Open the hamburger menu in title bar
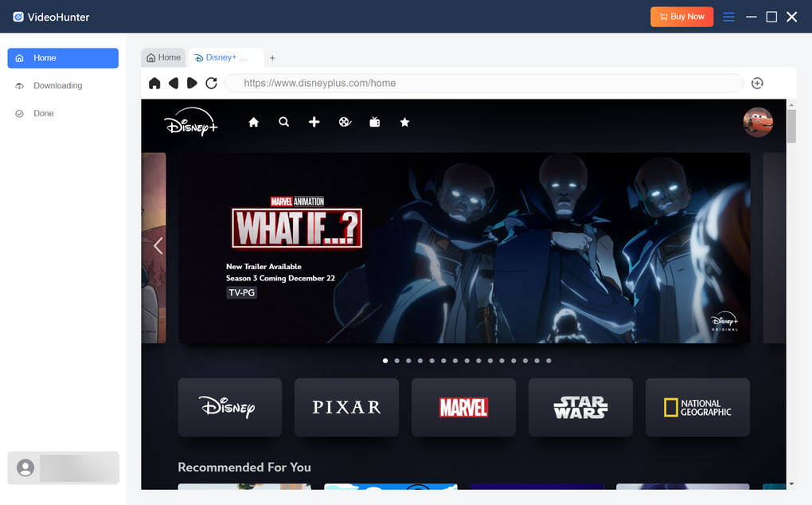 (x=728, y=17)
